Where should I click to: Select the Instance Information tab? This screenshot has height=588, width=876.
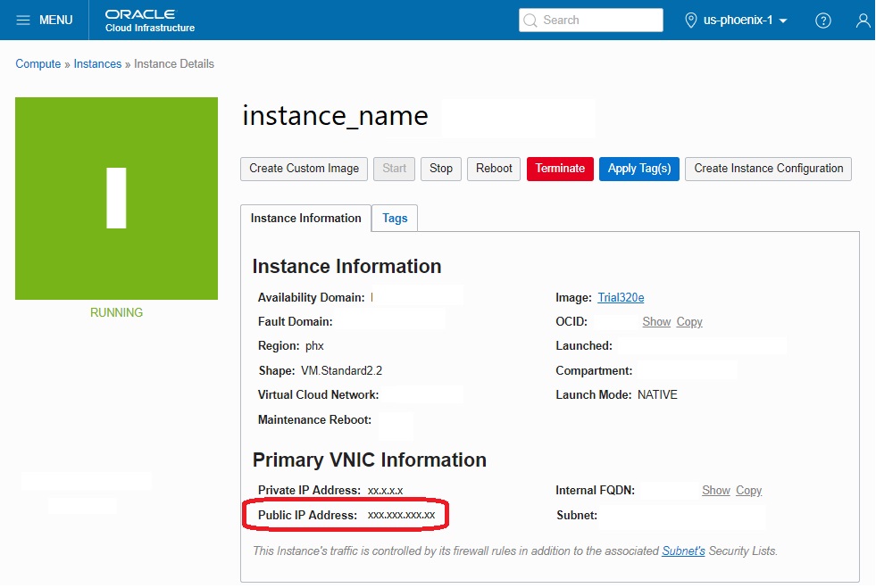pos(305,218)
